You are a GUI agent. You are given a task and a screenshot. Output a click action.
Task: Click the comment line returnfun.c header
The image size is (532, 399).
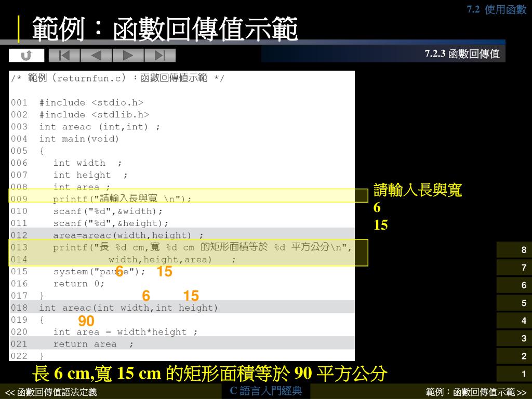[117, 78]
